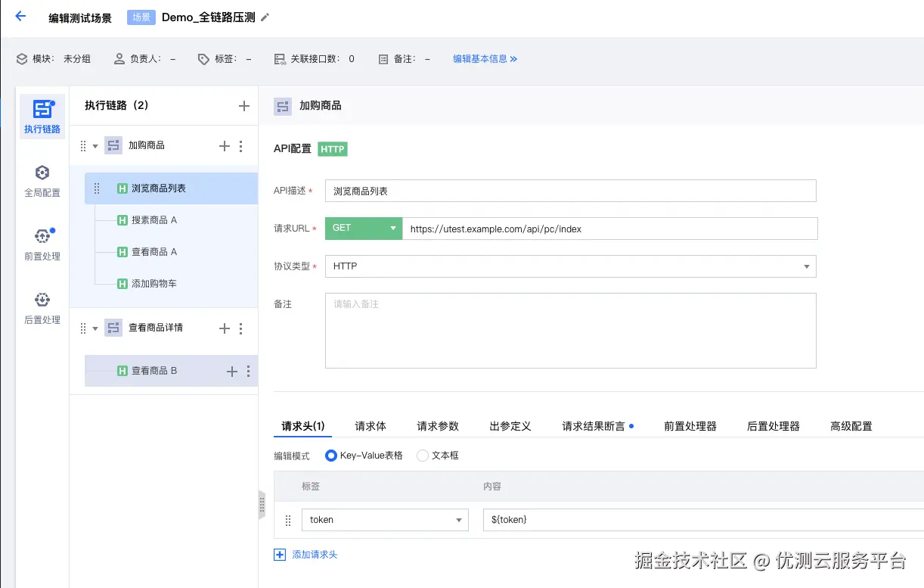Screen dimensions: 924x588
Task: Go back using the blue arrow
Action: pos(20,16)
